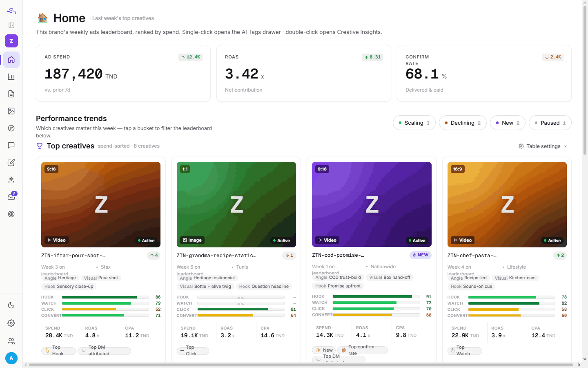Filter leaderboard by Declining bucket

(x=463, y=123)
